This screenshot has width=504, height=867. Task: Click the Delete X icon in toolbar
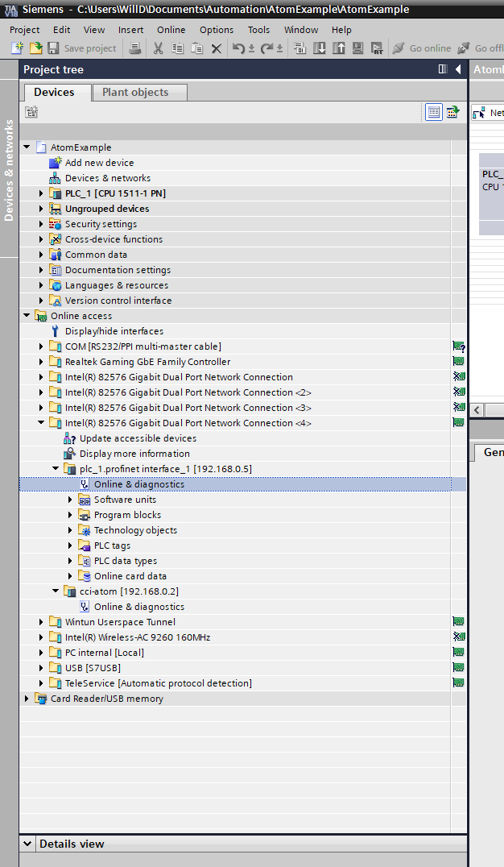click(x=216, y=48)
